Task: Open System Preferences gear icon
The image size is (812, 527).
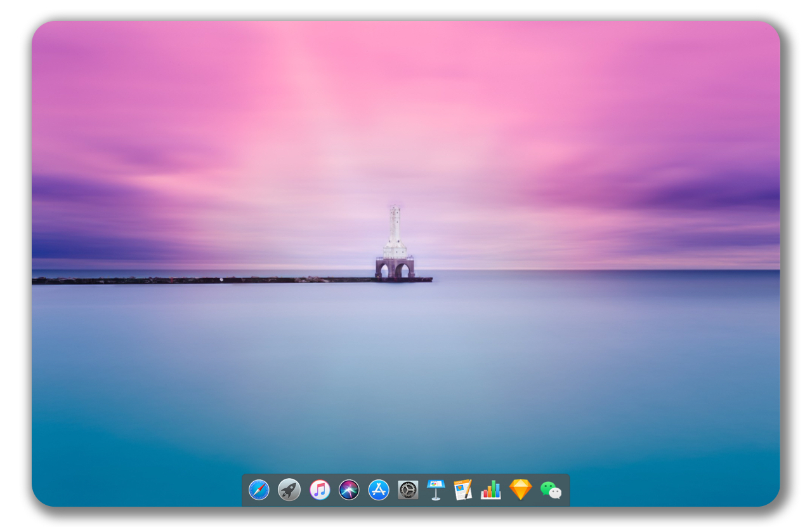Action: pyautogui.click(x=408, y=490)
